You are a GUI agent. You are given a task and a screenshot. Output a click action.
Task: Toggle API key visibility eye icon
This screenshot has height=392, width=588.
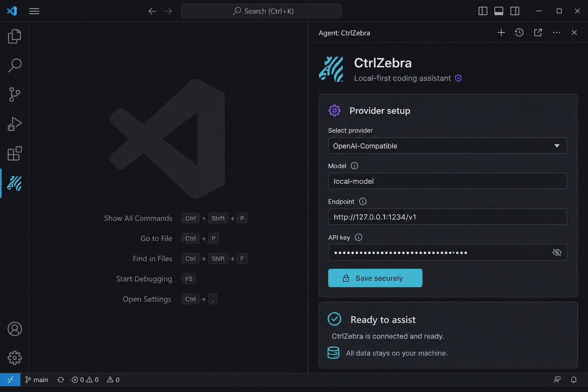pos(557,252)
